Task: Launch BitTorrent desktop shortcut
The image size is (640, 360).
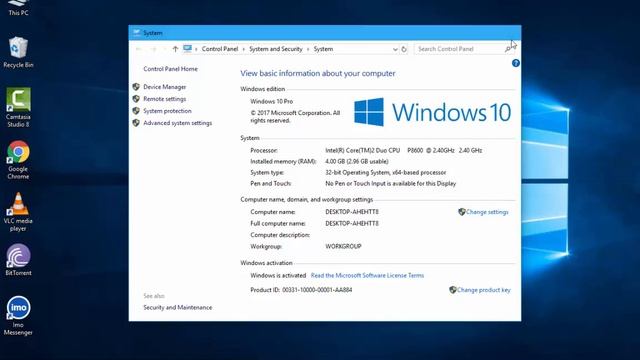Action: point(18,260)
